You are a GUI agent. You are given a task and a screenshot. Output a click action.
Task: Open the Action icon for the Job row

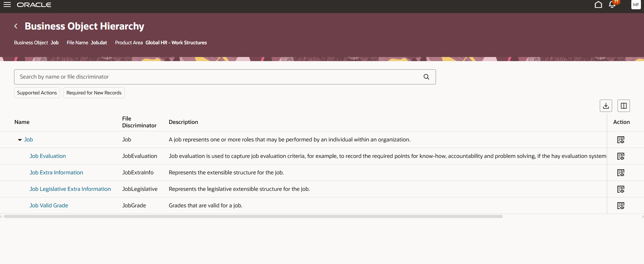[621, 139]
